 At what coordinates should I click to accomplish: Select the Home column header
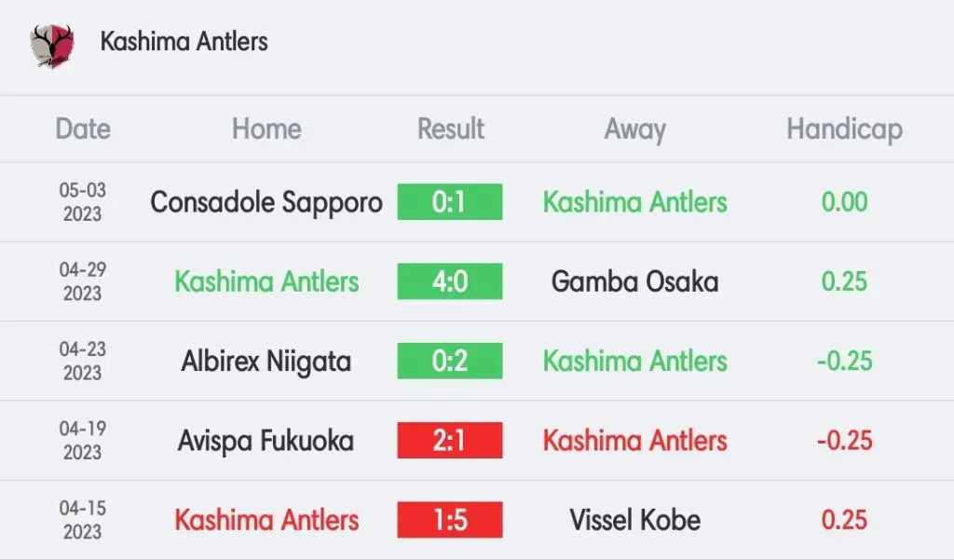pyautogui.click(x=266, y=129)
